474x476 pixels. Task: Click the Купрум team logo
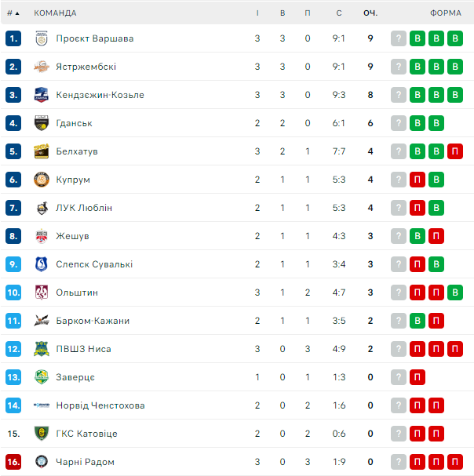pos(42,180)
